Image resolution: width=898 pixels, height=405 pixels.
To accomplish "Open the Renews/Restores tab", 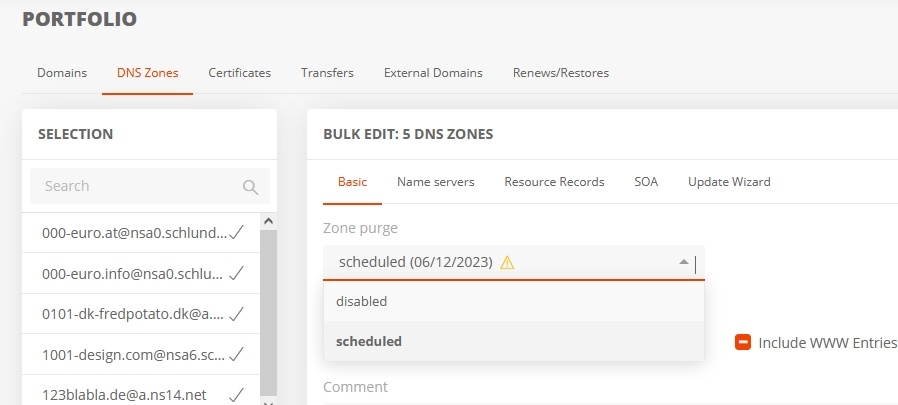I will (x=561, y=73).
